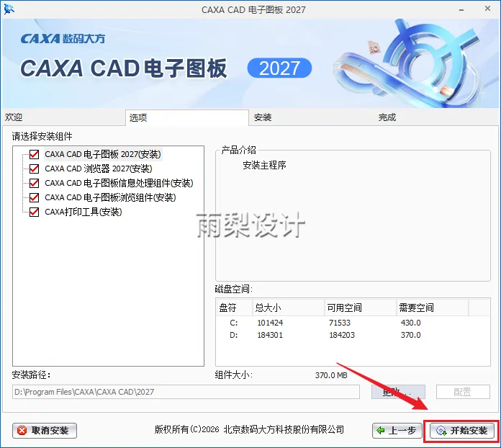Select CAXA CAD 电子图板浏览组件(安装) label
Screen dimensions: 501x448
pos(110,197)
